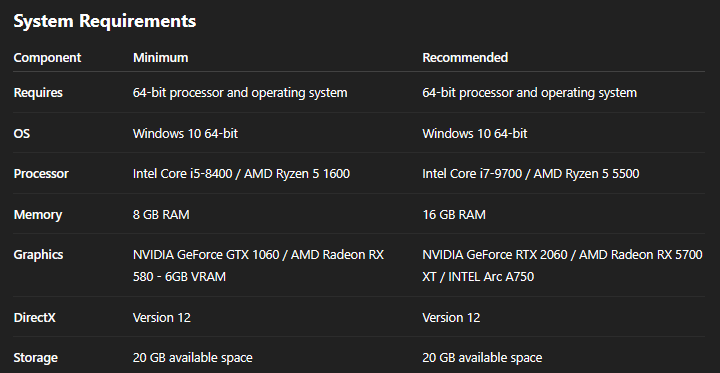The image size is (720, 373).
Task: Click the 8 GB RAM cell
Action: click(161, 215)
